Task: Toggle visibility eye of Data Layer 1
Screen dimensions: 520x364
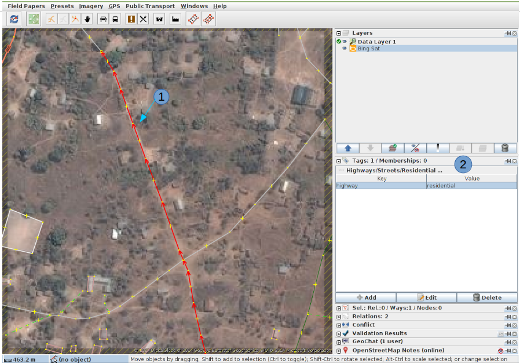Action: pyautogui.click(x=345, y=42)
